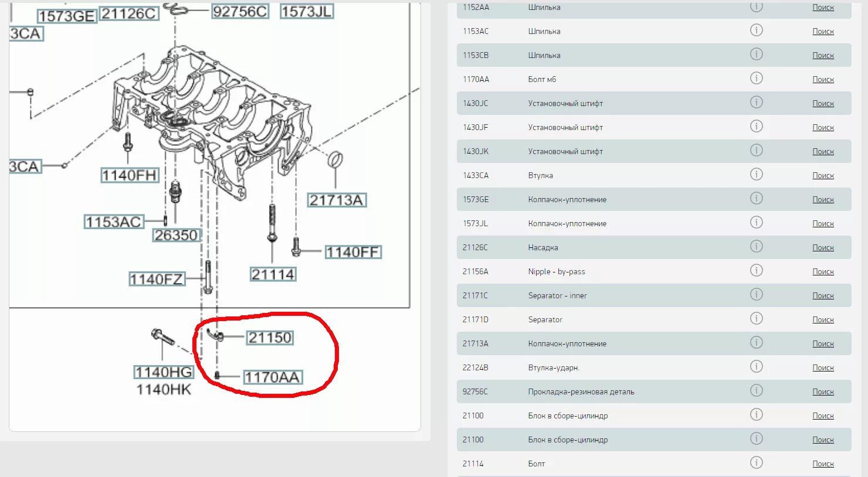Click Поиск link for 1153CB

click(823, 56)
